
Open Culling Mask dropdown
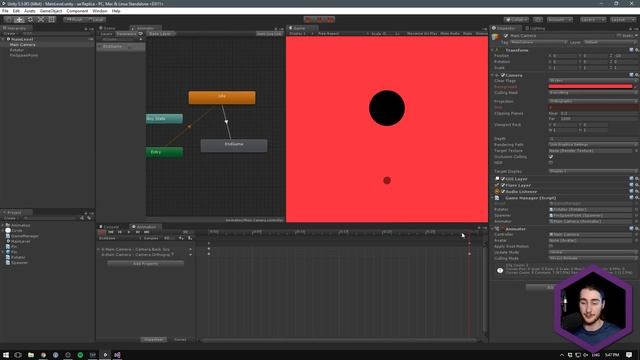(x=593, y=93)
